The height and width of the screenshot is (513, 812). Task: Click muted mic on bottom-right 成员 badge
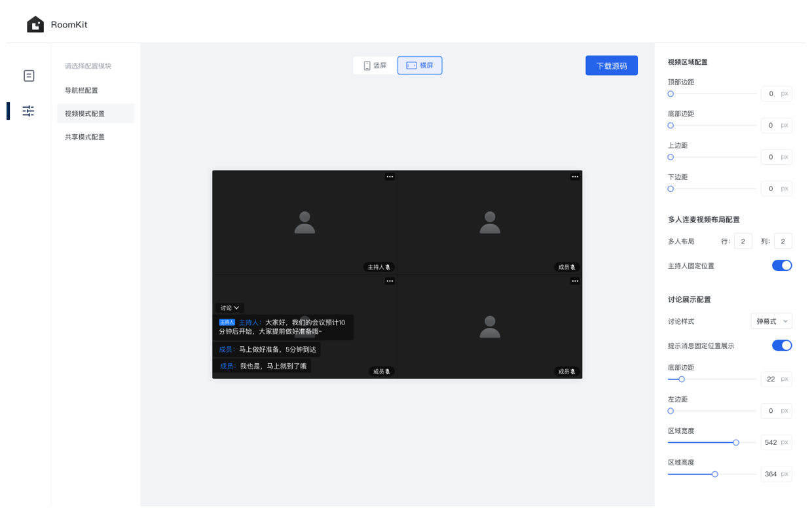(573, 372)
